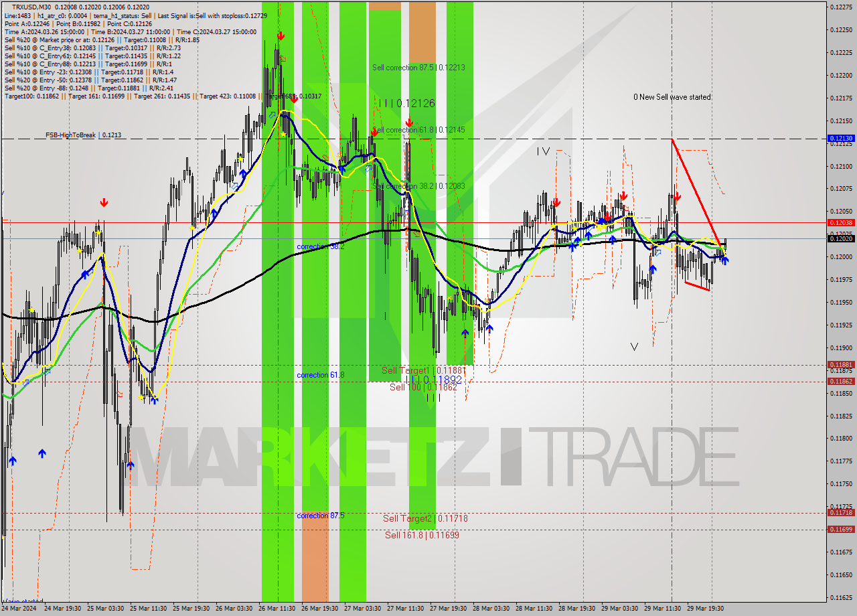Screen dimensions: 857x616
Task: Click the 'Time A:2024.03.26 15:00:00' info line
Action: 131,31
